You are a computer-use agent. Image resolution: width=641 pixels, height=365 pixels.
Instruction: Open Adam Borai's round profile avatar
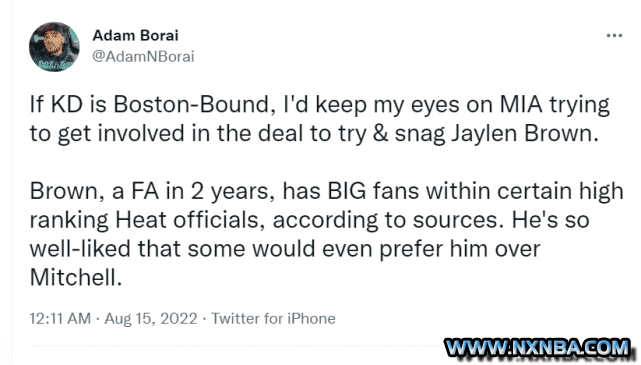54,47
